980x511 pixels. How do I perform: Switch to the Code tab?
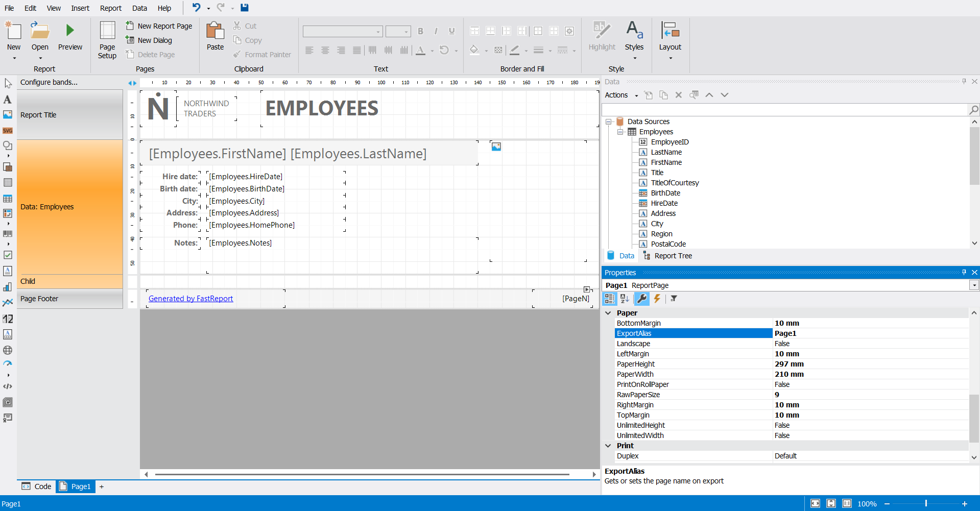pyautogui.click(x=36, y=486)
